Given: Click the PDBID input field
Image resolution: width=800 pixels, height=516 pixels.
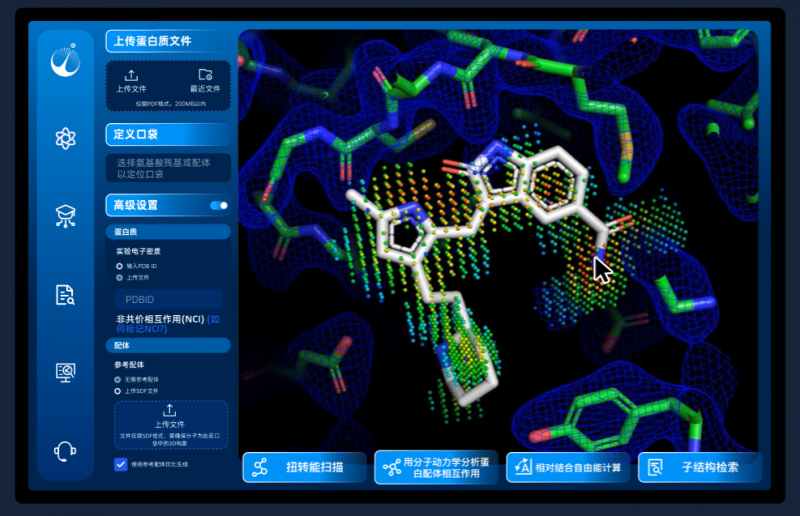Looking at the screenshot, I should click(167, 299).
